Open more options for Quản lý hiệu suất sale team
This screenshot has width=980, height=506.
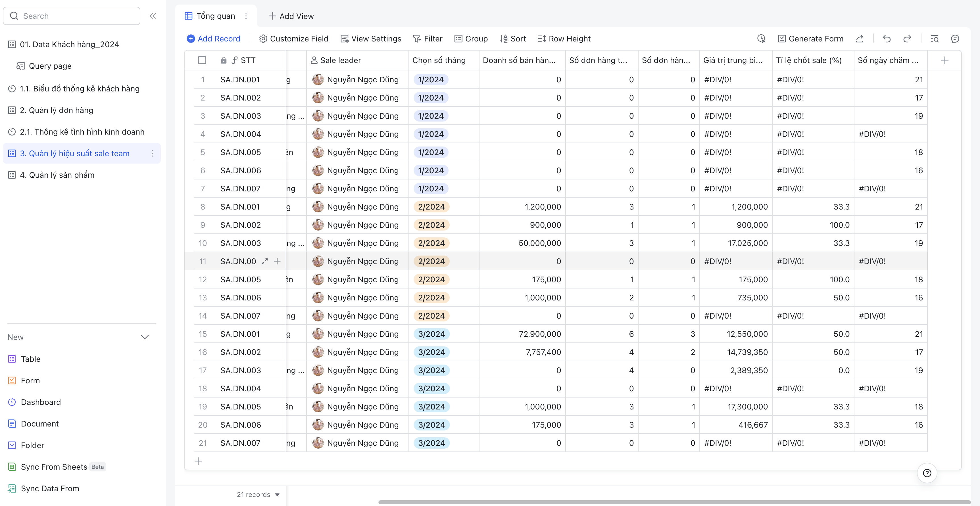pos(152,153)
